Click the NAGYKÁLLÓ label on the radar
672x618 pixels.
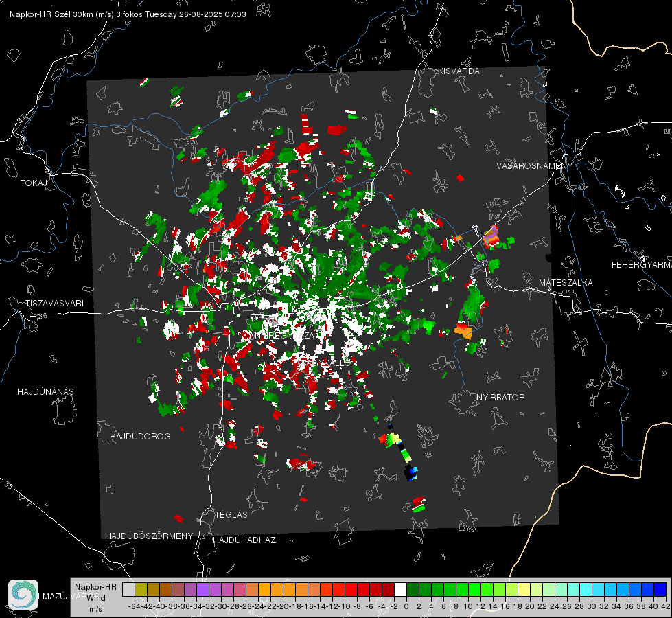pos(325,363)
